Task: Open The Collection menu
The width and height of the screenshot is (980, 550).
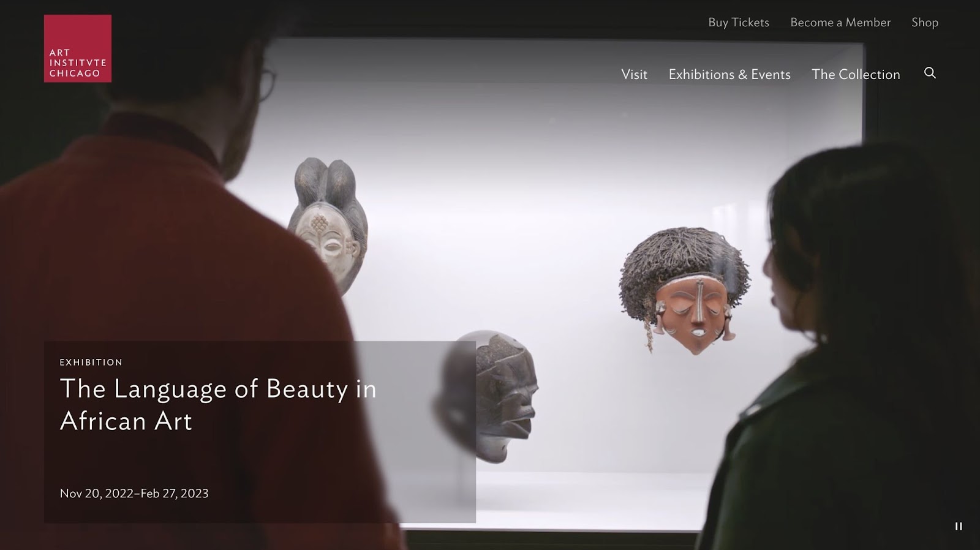Action: click(856, 74)
